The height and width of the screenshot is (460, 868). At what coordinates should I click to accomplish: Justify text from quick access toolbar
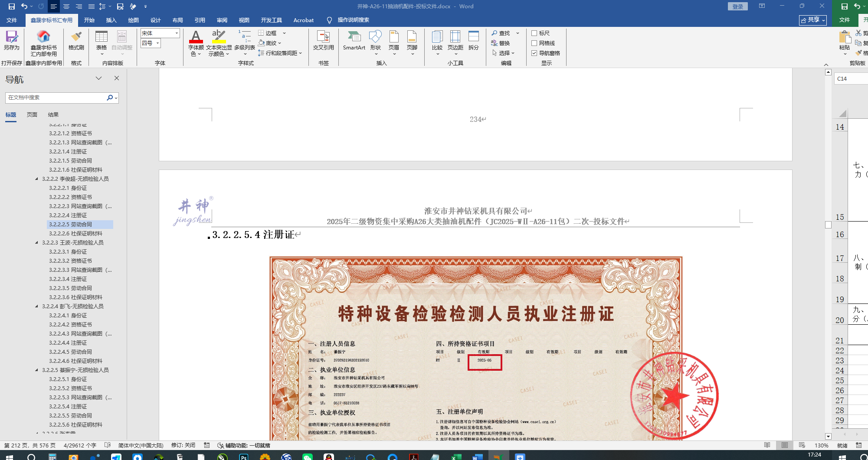click(92, 7)
